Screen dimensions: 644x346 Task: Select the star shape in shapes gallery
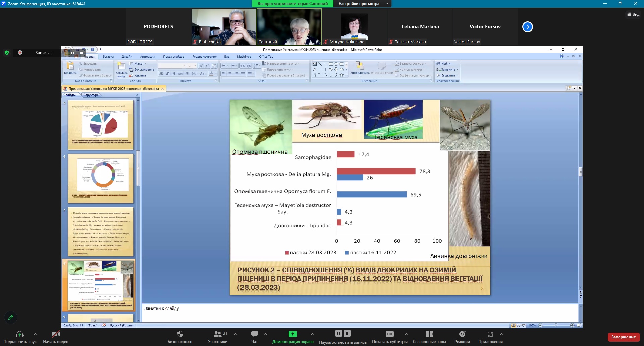341,75
